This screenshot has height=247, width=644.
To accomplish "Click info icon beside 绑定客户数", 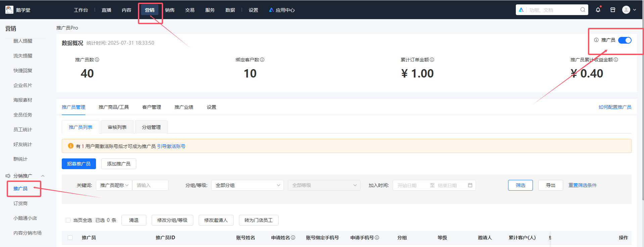I will coord(262,60).
